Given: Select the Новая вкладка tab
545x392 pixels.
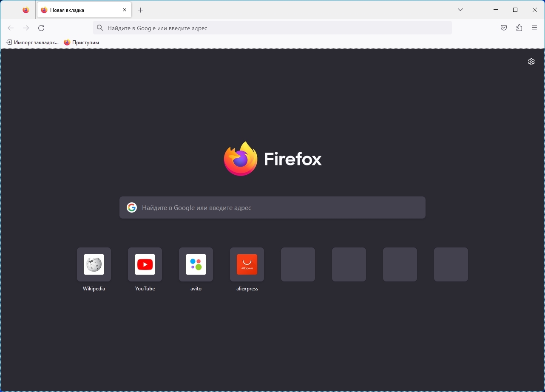Looking at the screenshot, I should click(84, 10).
